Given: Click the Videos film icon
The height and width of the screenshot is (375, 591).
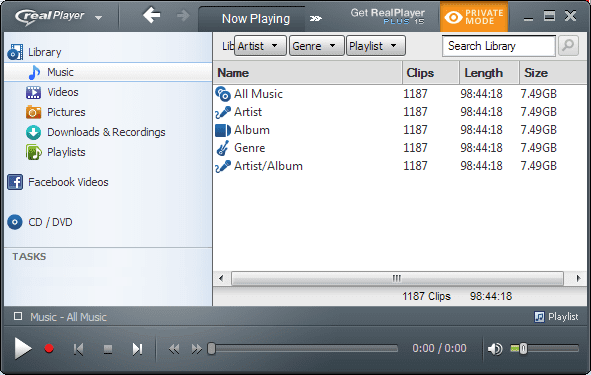Looking at the screenshot, I should point(33,92).
